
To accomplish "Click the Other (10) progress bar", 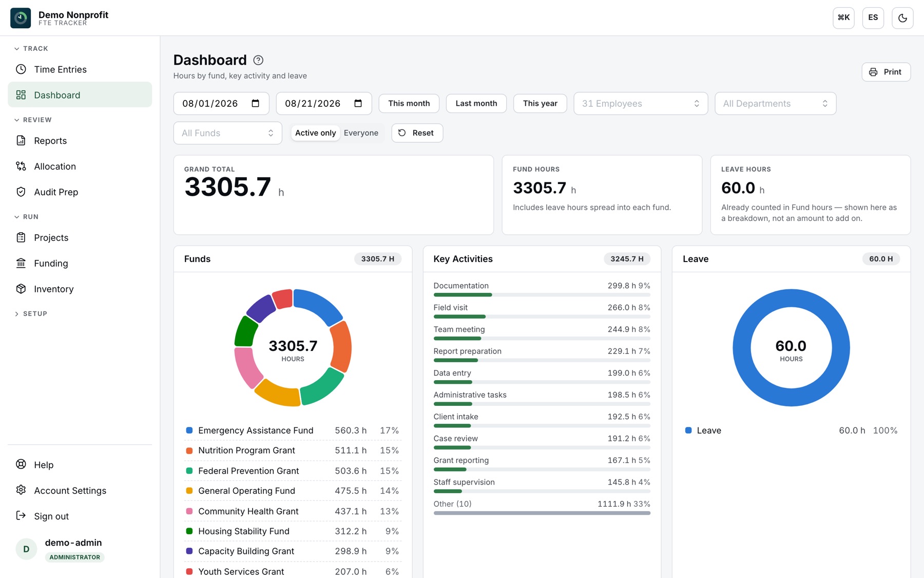I will pyautogui.click(x=542, y=513).
